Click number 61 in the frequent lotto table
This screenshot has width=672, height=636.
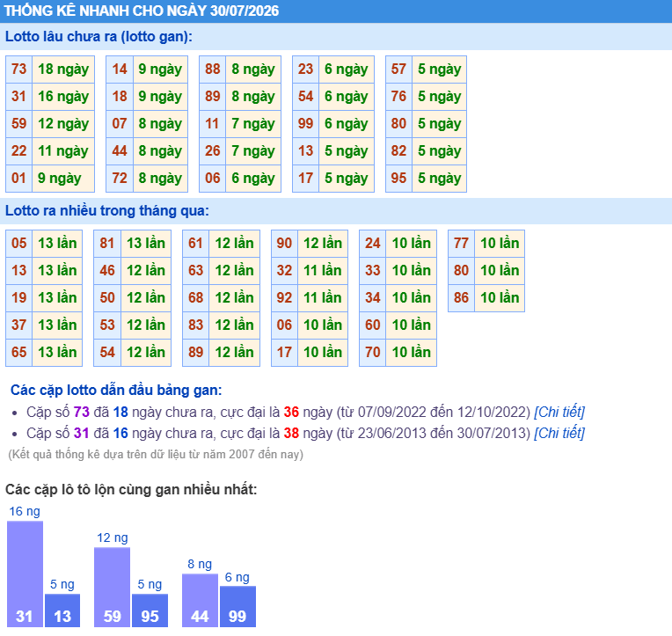point(196,244)
